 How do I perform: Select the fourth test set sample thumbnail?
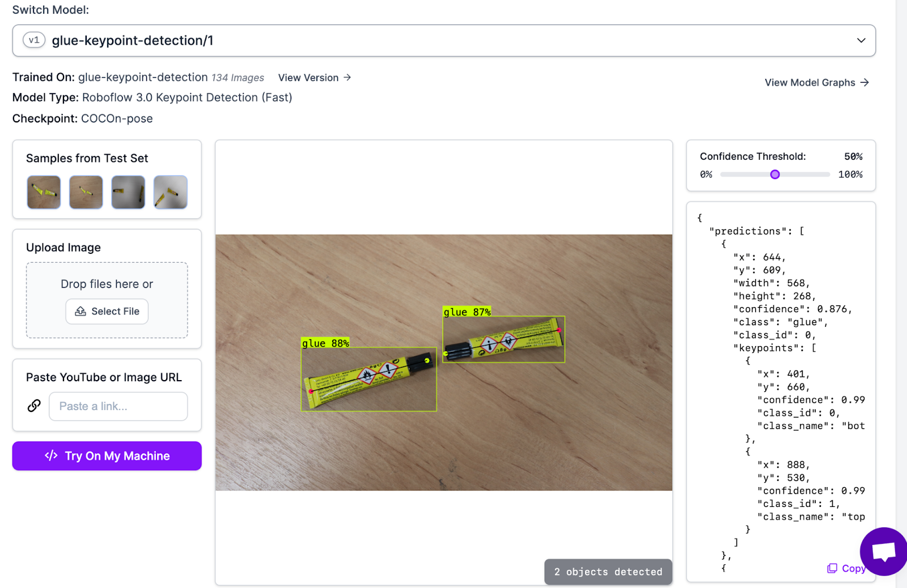coord(170,192)
